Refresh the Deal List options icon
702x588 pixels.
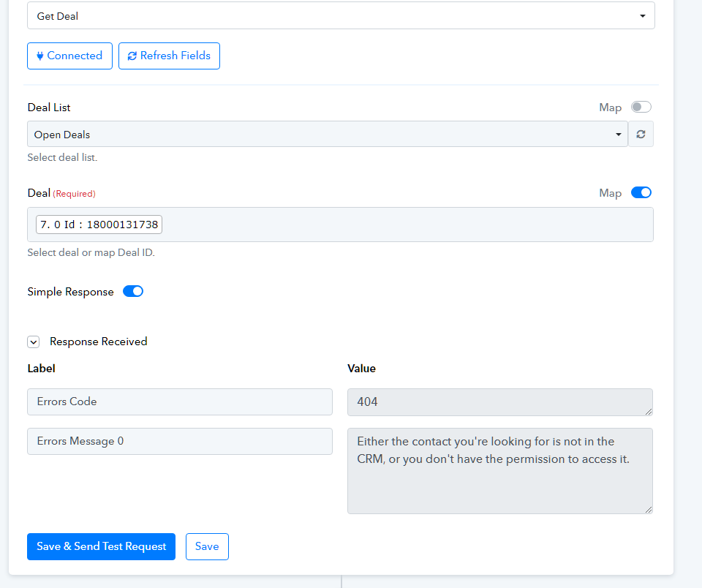(641, 134)
